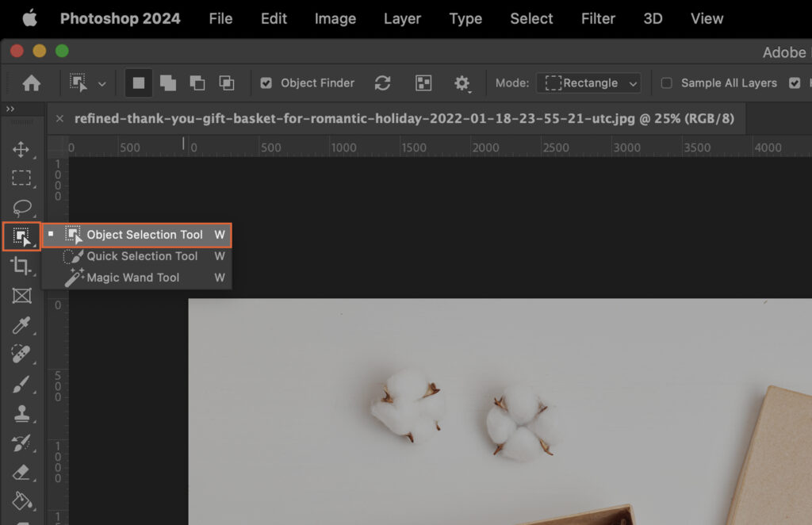Screen dimensions: 812x525
Task: Open the Filter menu
Action: point(597,18)
